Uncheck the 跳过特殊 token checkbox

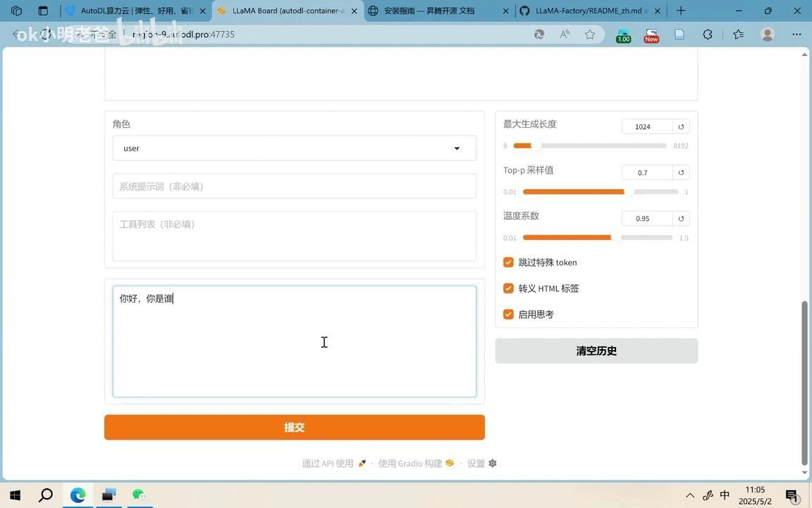point(508,262)
